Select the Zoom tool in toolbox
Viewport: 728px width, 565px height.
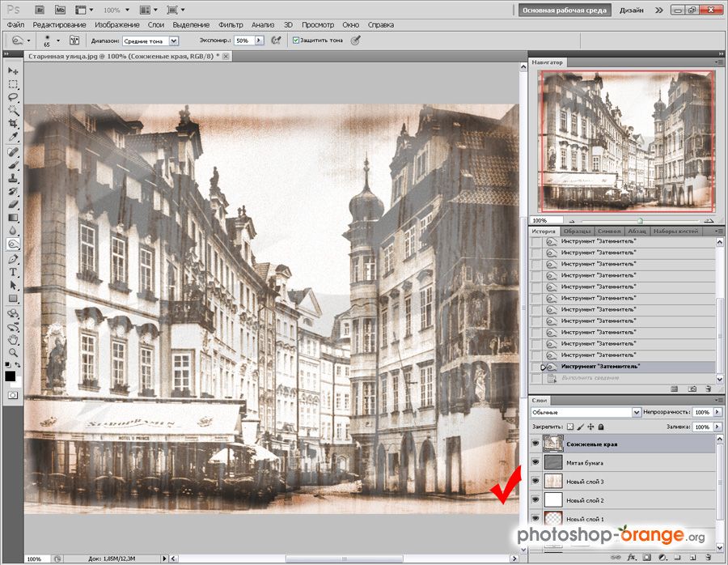[x=13, y=352]
